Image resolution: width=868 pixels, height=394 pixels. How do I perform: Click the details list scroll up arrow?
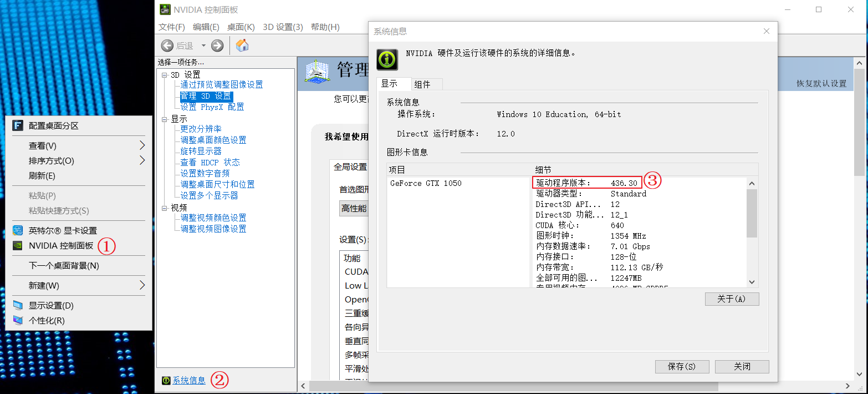tap(752, 184)
